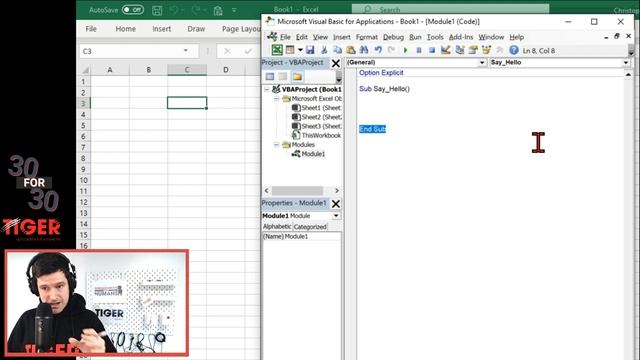The width and height of the screenshot is (640, 360).
Task: Select Excel column A header
Action: coord(110,70)
